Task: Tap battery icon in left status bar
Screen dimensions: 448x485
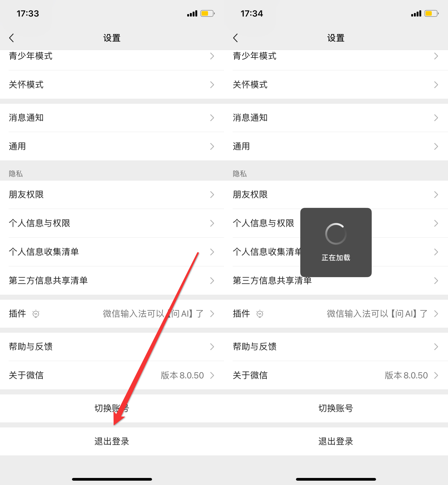Action: point(207,14)
